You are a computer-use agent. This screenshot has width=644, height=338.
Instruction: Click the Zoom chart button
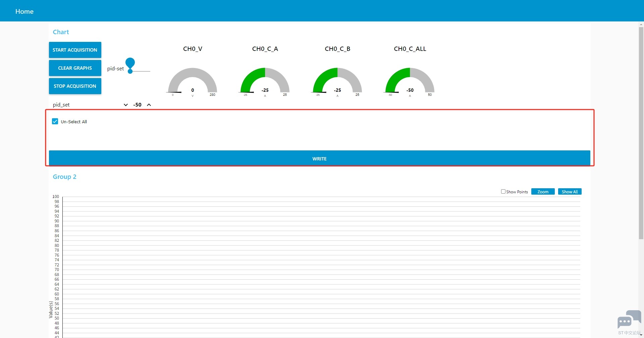[x=543, y=192]
